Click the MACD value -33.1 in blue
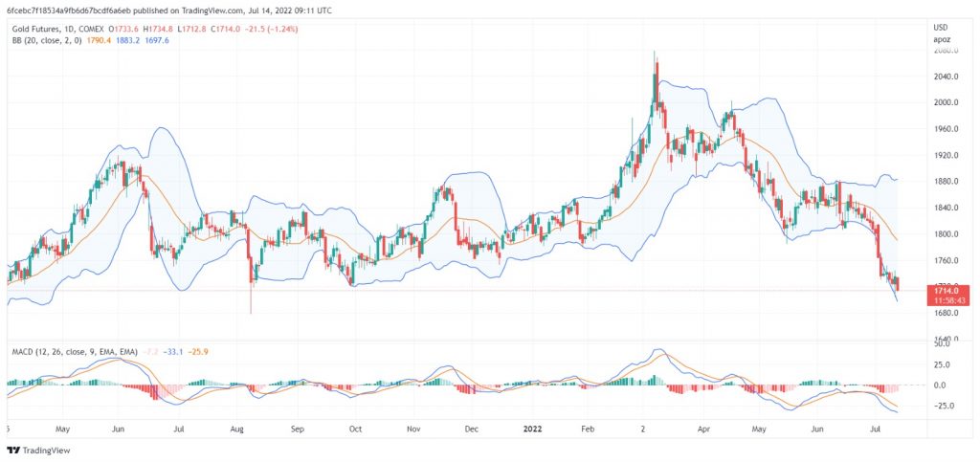The width and height of the screenshot is (980, 462). click(174, 351)
